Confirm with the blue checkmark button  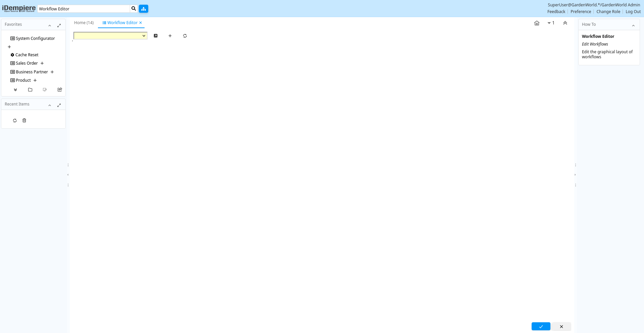tap(541, 327)
